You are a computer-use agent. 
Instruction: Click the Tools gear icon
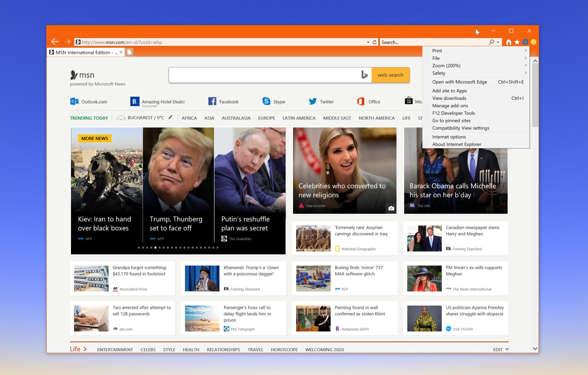pyautogui.click(x=525, y=42)
